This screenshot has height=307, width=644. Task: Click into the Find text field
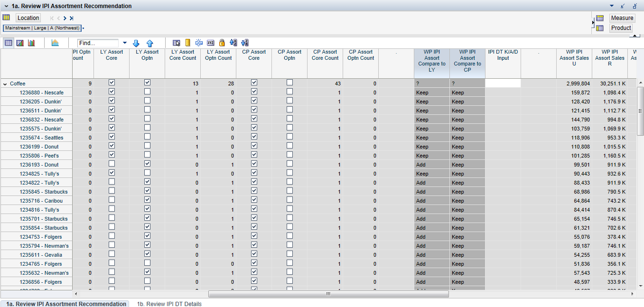(x=98, y=43)
